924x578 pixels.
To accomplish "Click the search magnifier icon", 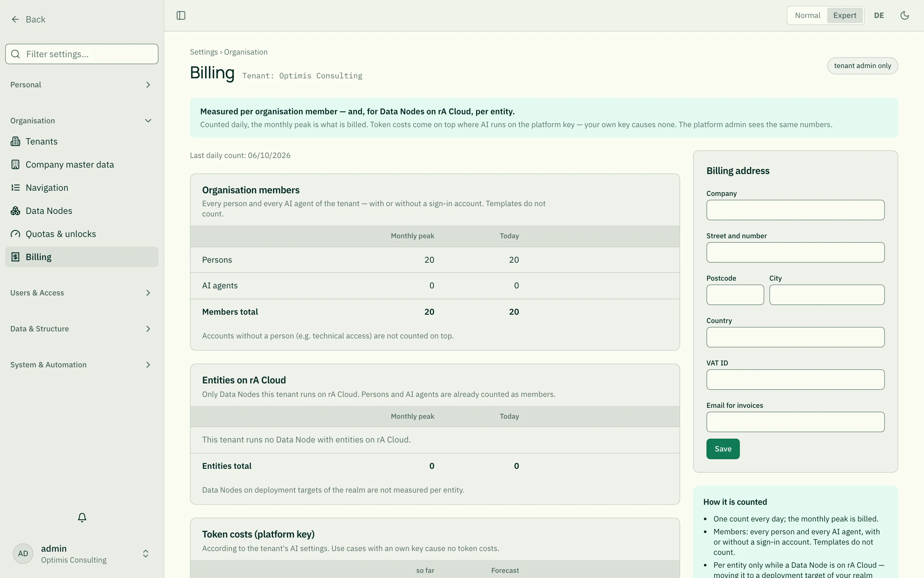I will pos(16,54).
